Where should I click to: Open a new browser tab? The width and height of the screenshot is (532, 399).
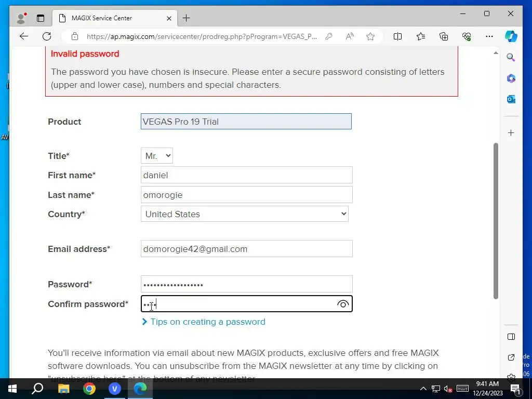coord(187,18)
